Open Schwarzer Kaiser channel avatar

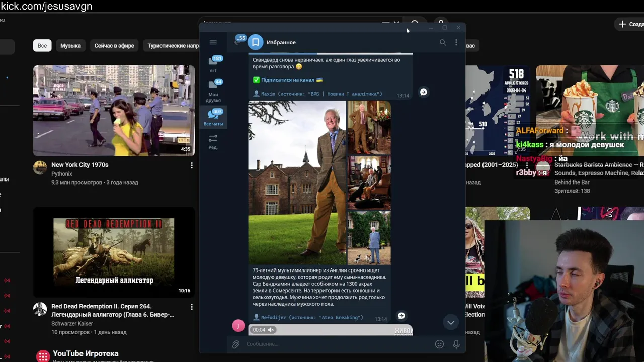(x=40, y=309)
